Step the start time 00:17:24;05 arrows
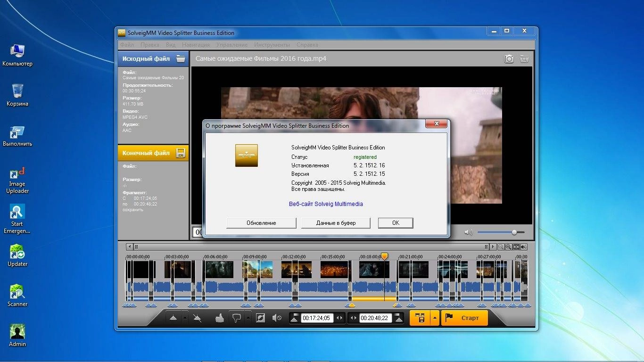Viewport: 644px width, 362px height. (x=339, y=318)
